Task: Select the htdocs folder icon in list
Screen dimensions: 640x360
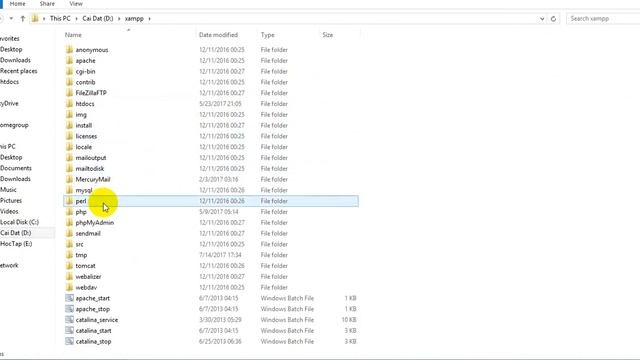Action: click(69, 104)
